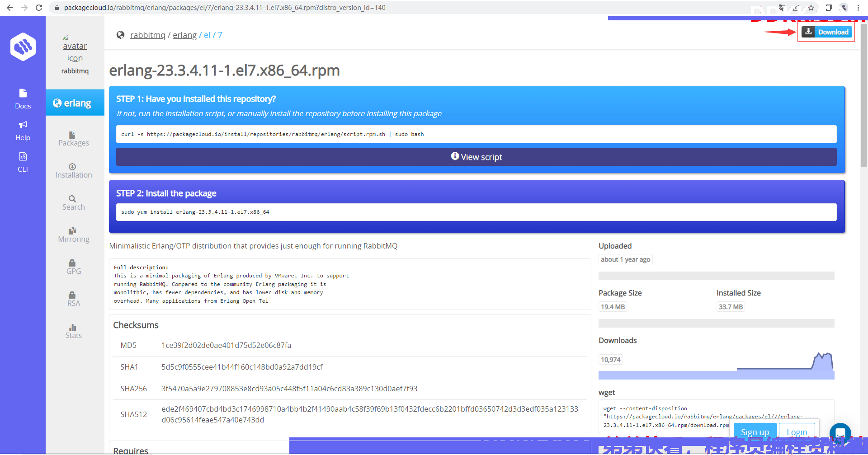The width and height of the screenshot is (868, 455).
Task: Open the Docs page icon
Action: [23, 93]
